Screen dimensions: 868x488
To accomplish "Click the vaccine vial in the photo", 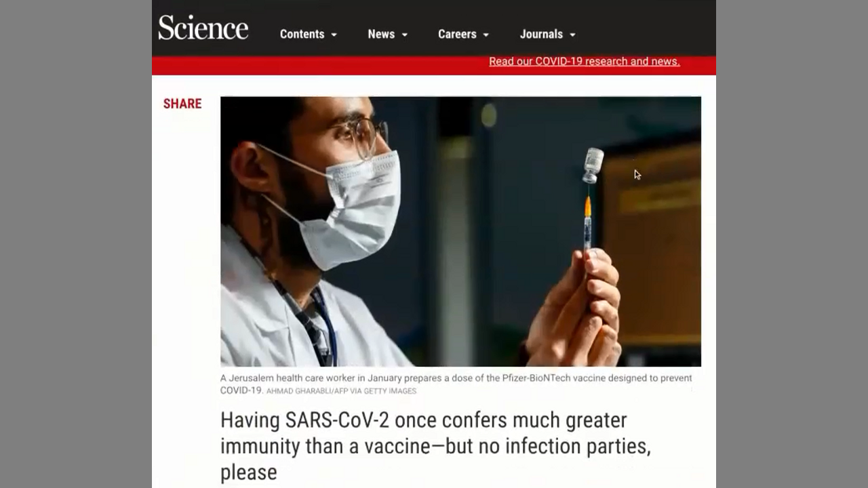I will click(x=593, y=165).
